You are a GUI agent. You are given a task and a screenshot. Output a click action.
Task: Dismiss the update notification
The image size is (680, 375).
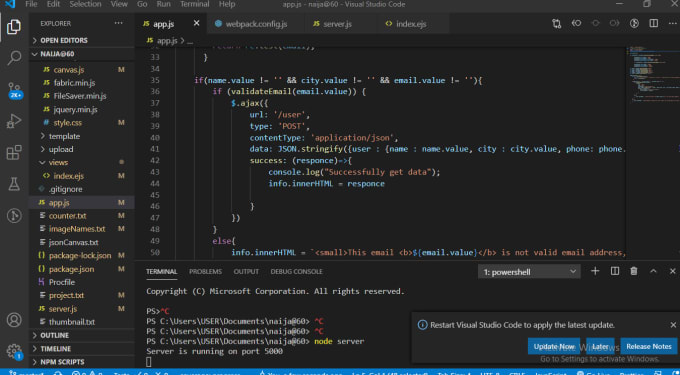(x=673, y=325)
